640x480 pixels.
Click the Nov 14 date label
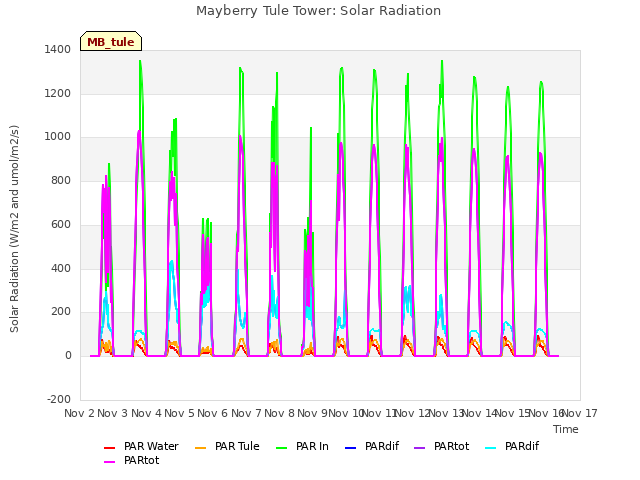click(480, 413)
